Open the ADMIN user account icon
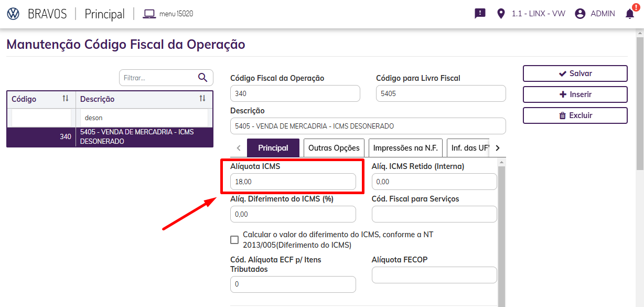 point(580,14)
